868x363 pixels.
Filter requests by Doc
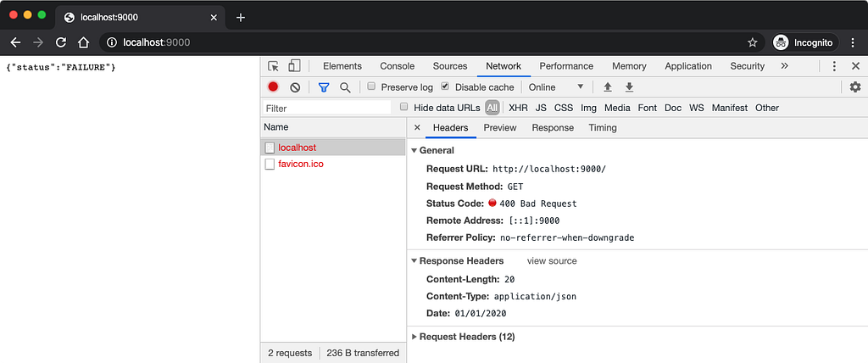pyautogui.click(x=673, y=108)
